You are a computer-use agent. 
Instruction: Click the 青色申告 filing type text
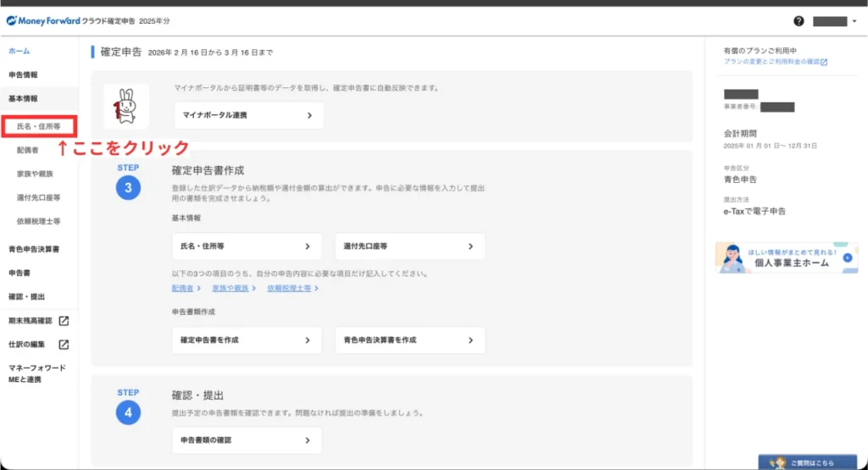740,180
